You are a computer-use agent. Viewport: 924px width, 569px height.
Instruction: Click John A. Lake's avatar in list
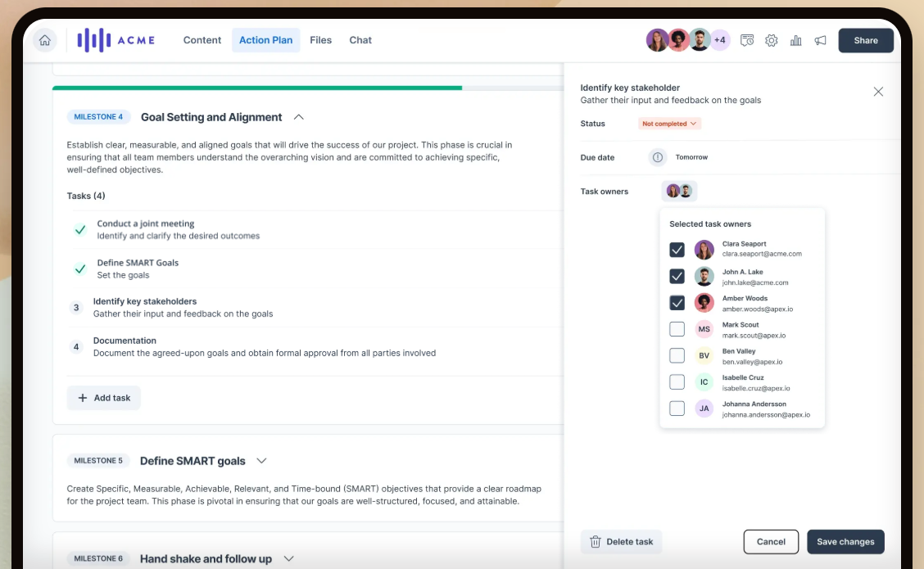(x=704, y=276)
